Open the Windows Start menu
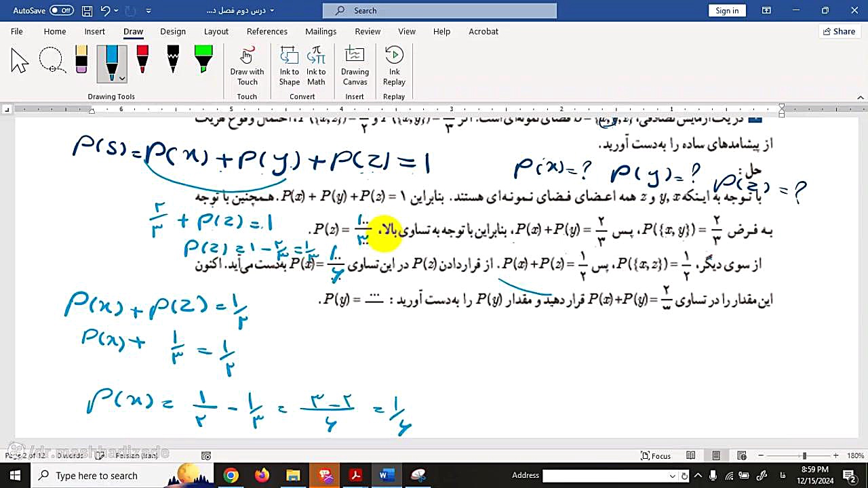 click(15, 475)
